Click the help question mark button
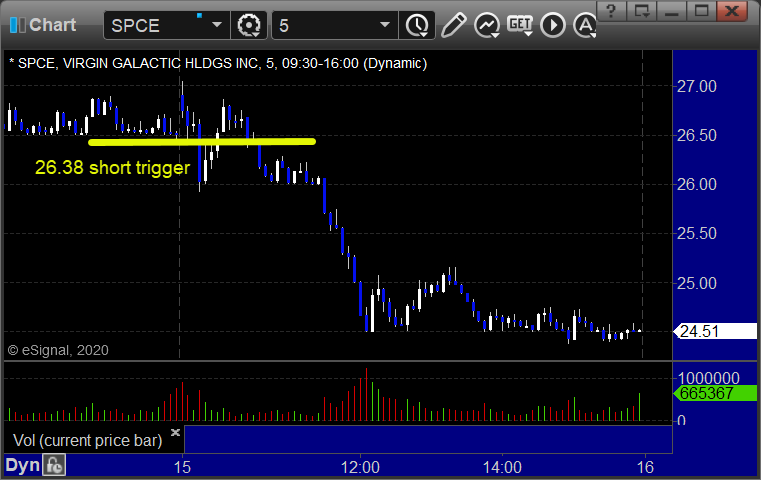Screen dimensions: 761x480 tap(611, 11)
